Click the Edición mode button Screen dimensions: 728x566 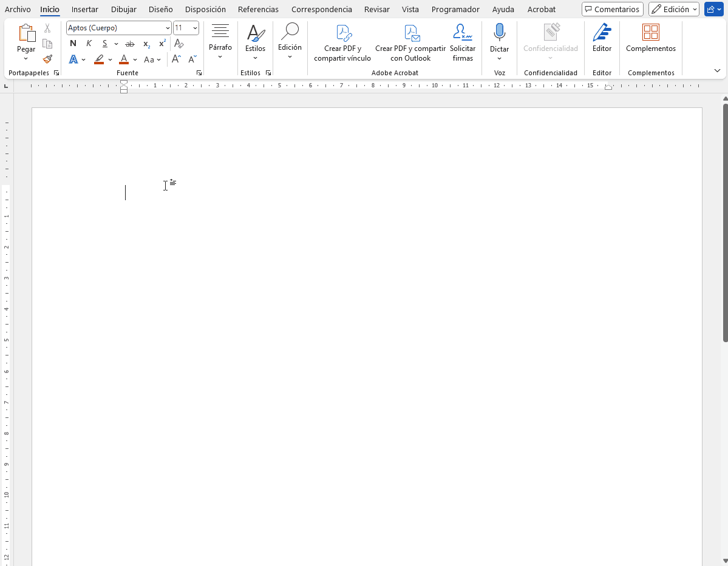(x=673, y=10)
